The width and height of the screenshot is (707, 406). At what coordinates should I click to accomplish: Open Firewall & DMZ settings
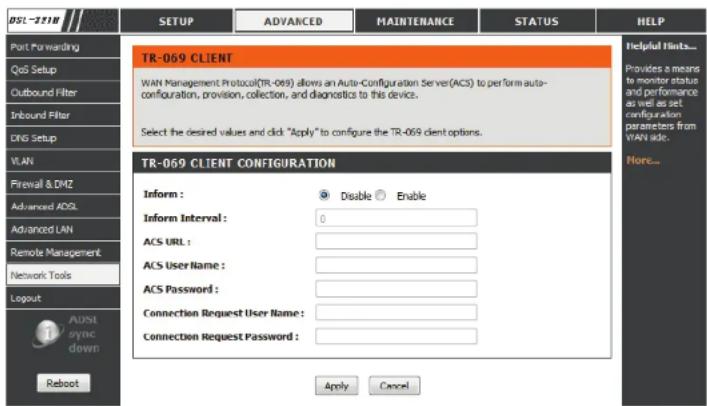click(x=63, y=184)
